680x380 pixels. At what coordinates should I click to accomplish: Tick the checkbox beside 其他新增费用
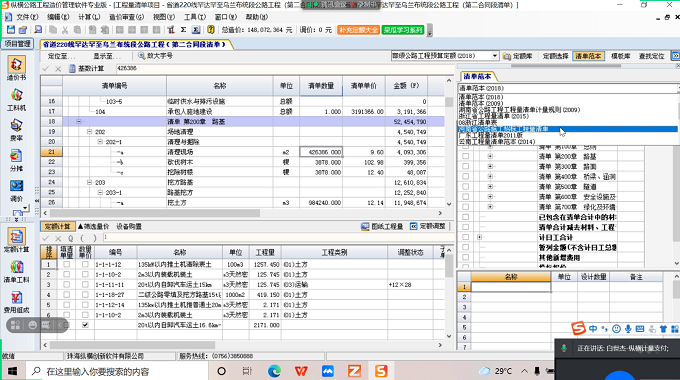coord(465,257)
